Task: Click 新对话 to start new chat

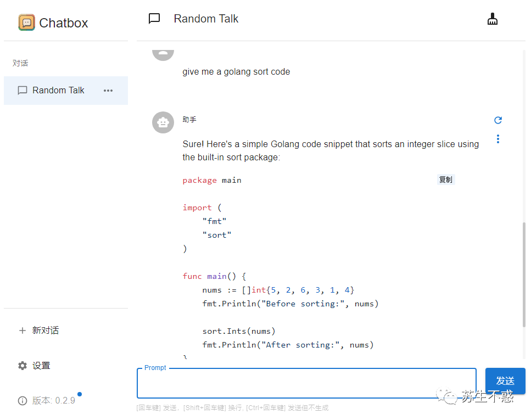Action: click(46, 331)
